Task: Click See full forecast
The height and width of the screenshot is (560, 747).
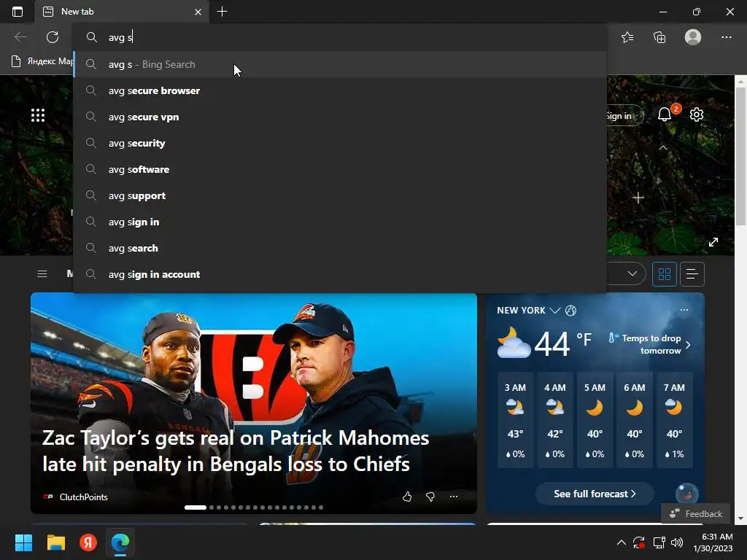Action: [595, 494]
